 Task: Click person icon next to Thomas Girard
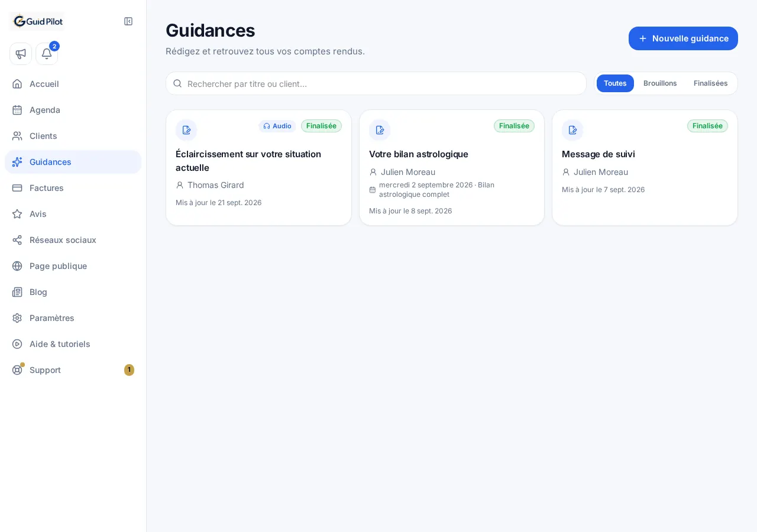pos(180,185)
